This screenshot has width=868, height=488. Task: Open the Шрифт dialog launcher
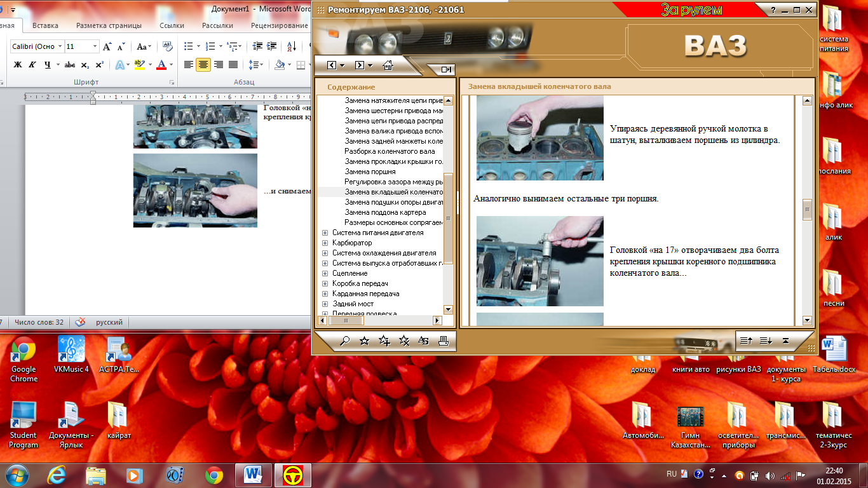click(x=172, y=83)
